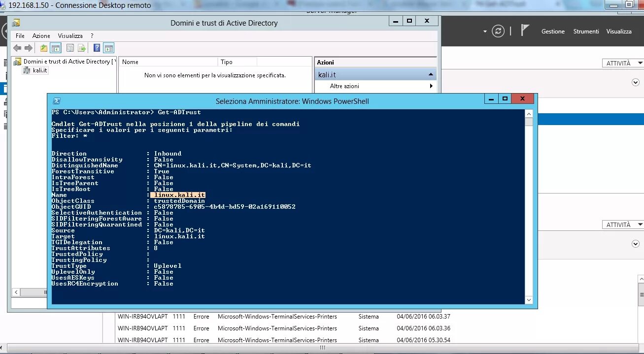Click the event row dated 04/06/2016 05.30.54
This screenshot has width=644, height=354.
coord(284,340)
